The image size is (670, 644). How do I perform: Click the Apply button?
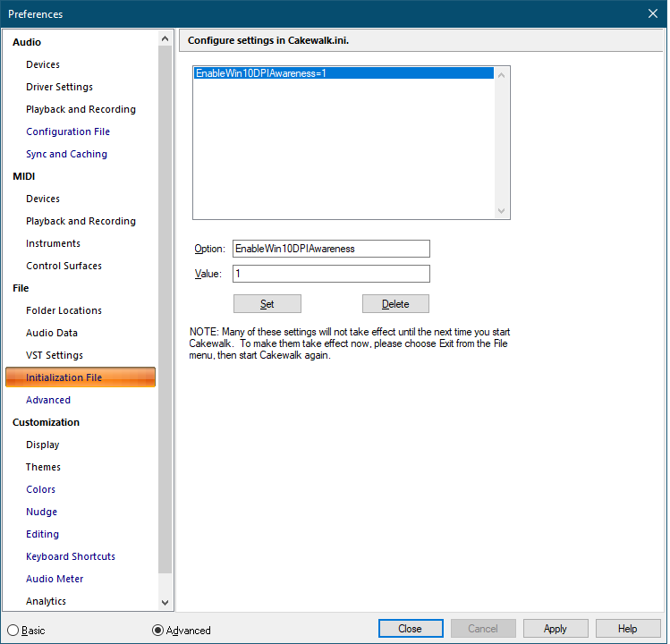[556, 629]
